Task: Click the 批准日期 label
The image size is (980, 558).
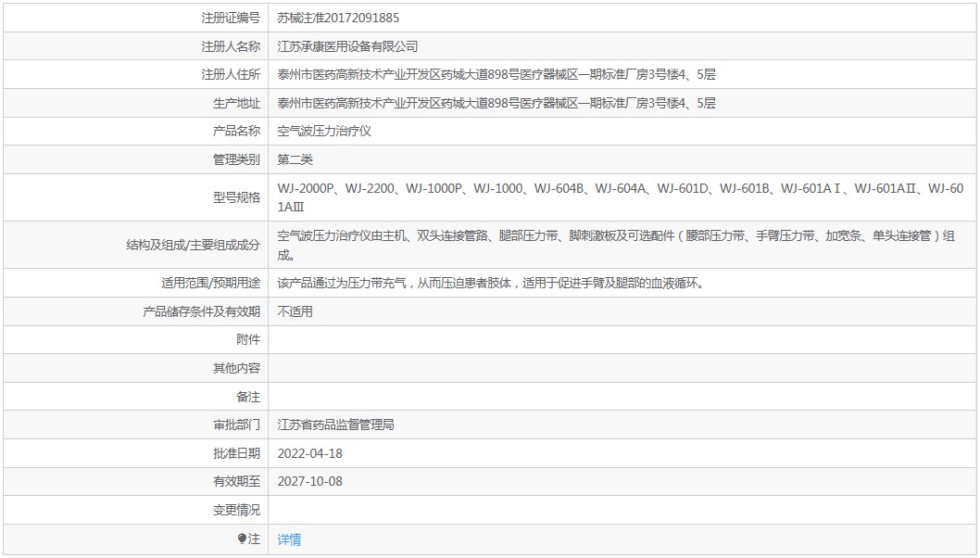Action: 236,453
